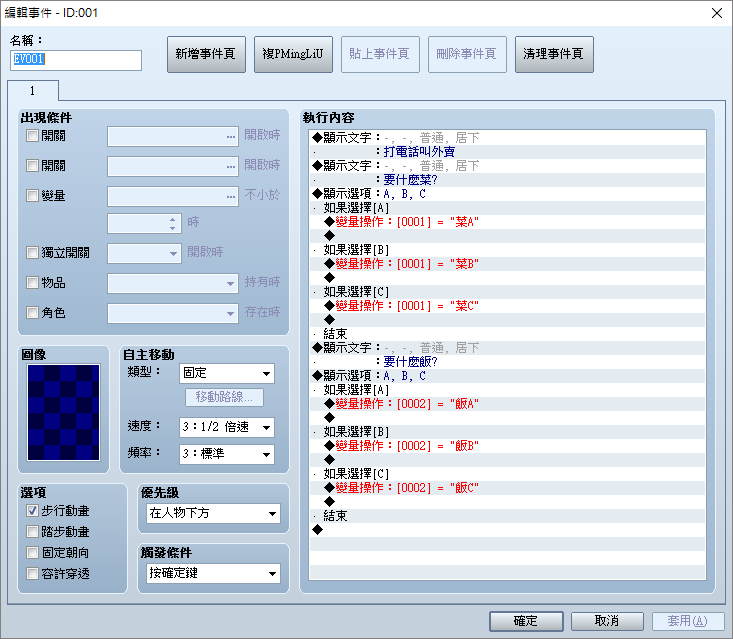Image resolution: width=733 pixels, height=639 pixels.
Task: Select the first 如果選擇[A] branch line
Action: [507, 208]
